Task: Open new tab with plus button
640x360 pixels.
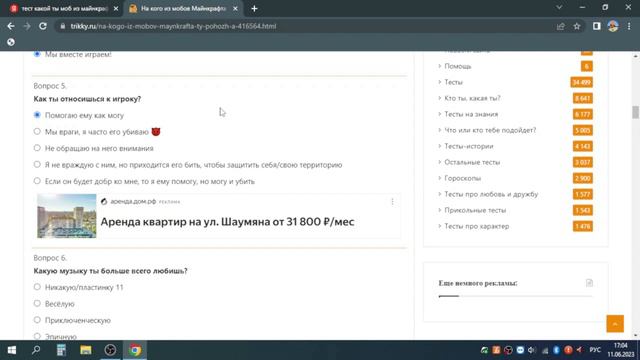Action: tap(254, 9)
